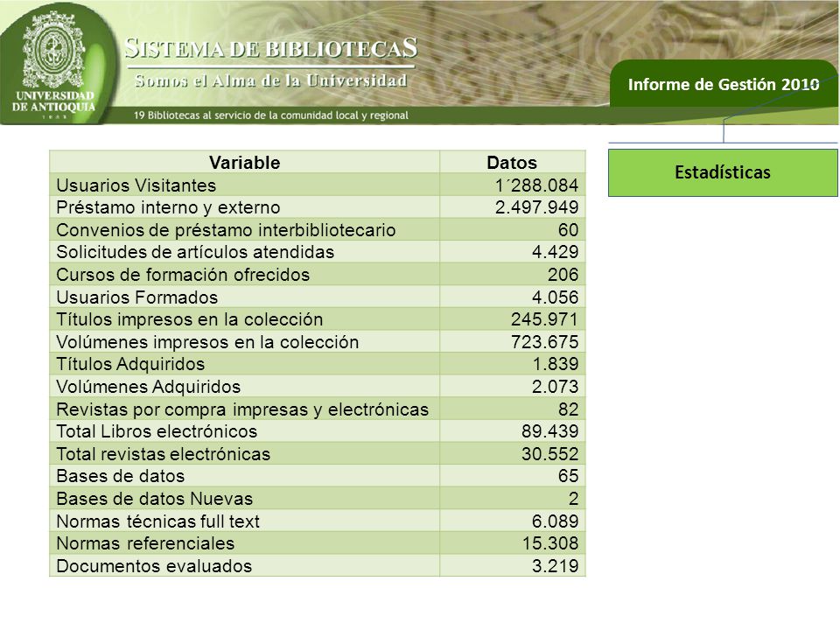
Task: Click the value 4.056
Action: coord(555,297)
